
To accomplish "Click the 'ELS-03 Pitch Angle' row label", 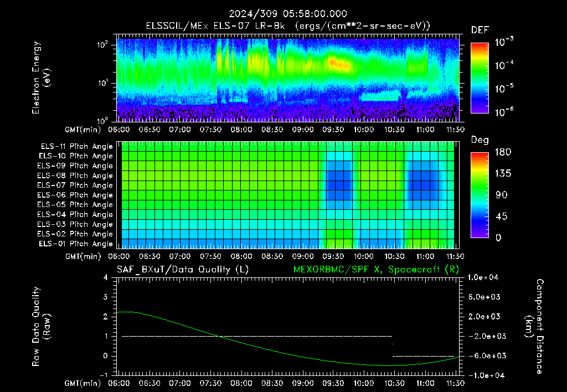I will pos(75,224).
